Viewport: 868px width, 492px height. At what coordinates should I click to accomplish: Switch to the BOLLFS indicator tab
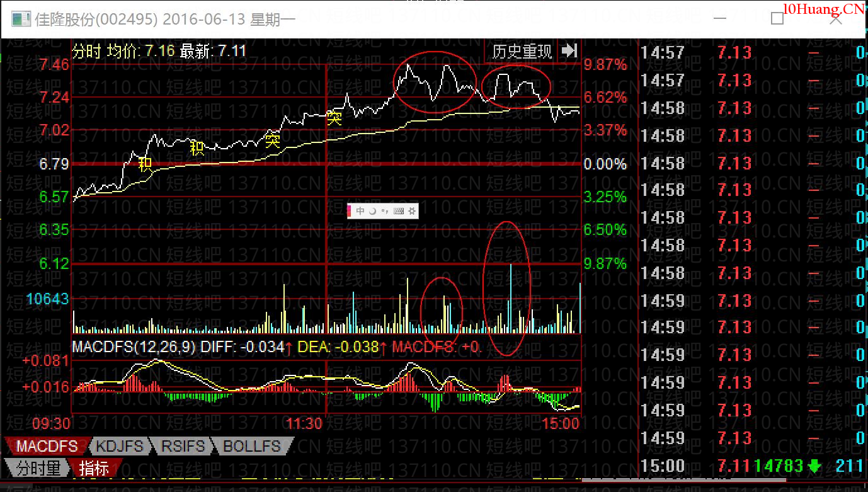coord(252,447)
